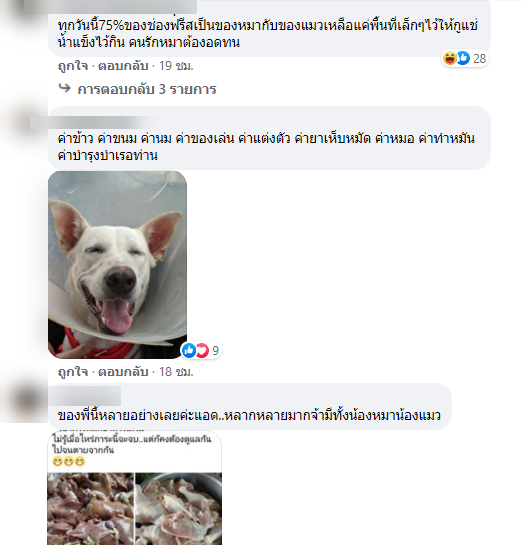Screen dimensions: 523x545
Task: Click the laughing reaction emoji on first comment
Action: tap(450, 58)
